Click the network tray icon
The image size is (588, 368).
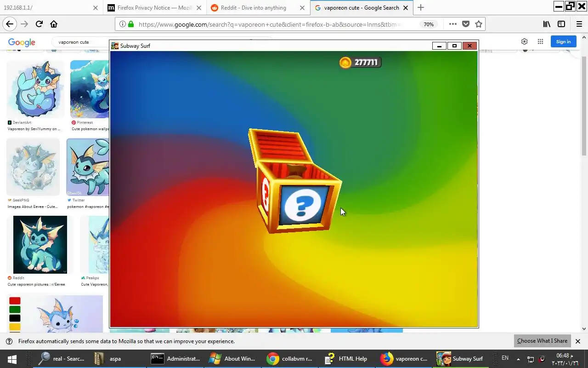pos(530,359)
